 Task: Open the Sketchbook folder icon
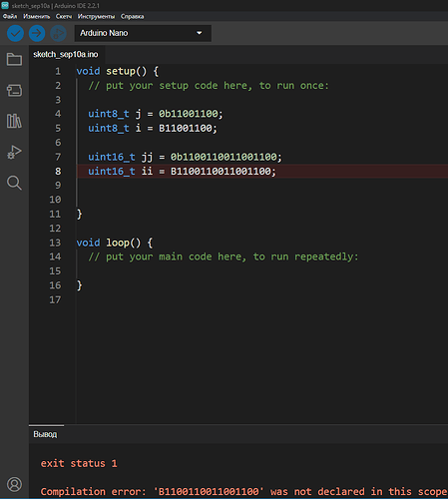tap(14, 59)
